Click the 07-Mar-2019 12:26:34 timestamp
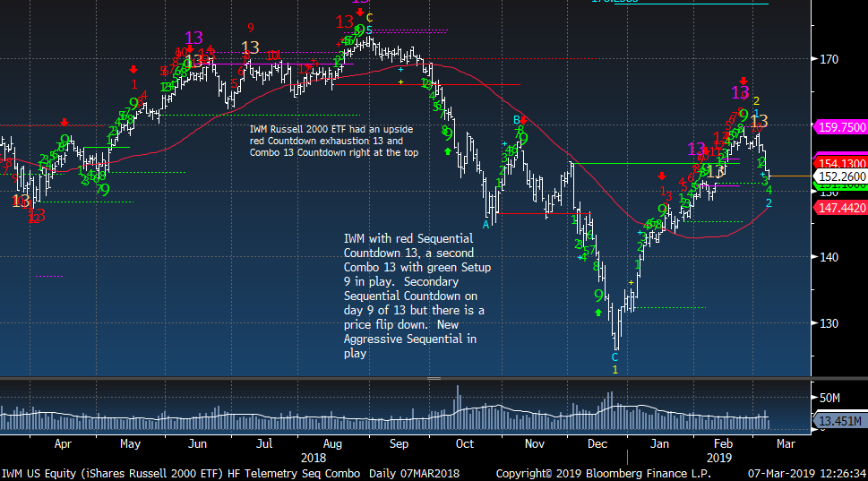868x481 pixels. point(806,474)
